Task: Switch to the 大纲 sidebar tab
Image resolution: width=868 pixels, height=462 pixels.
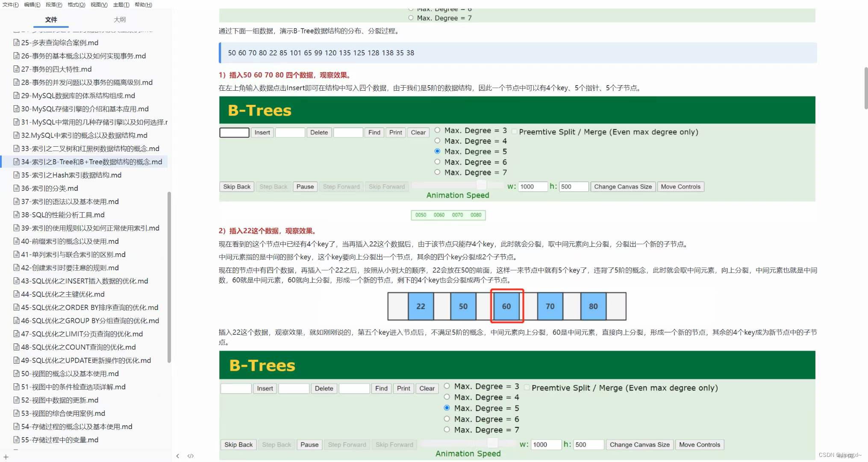Action: (120, 20)
